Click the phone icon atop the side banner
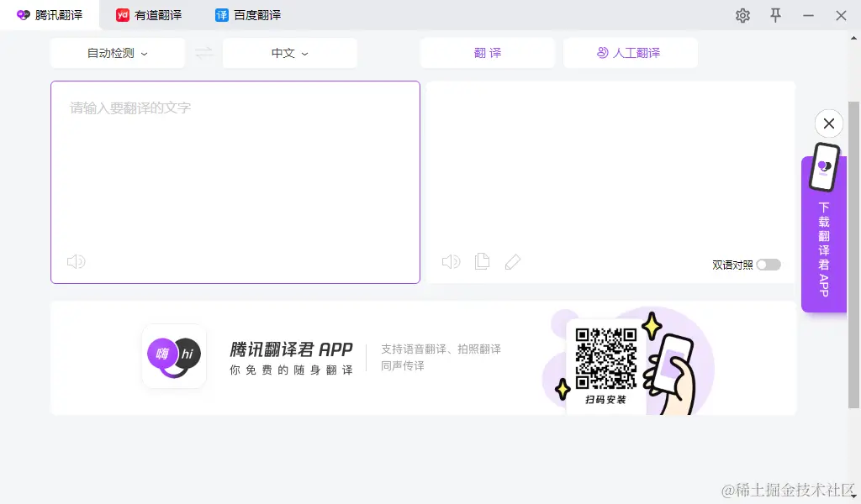861x504 pixels. click(824, 167)
